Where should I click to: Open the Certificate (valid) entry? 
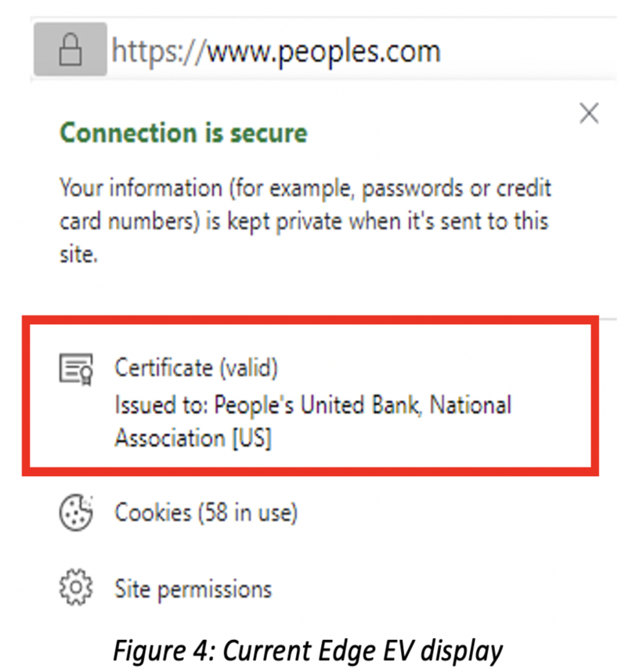(196, 367)
